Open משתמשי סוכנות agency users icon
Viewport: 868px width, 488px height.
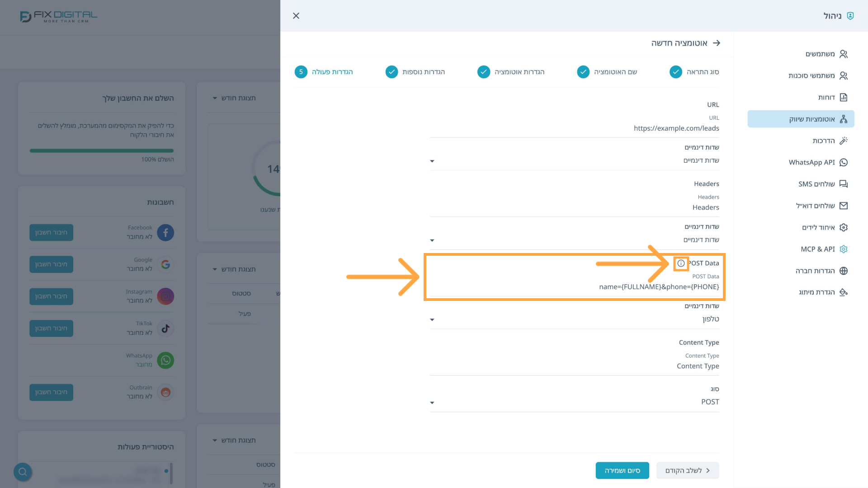[843, 76]
